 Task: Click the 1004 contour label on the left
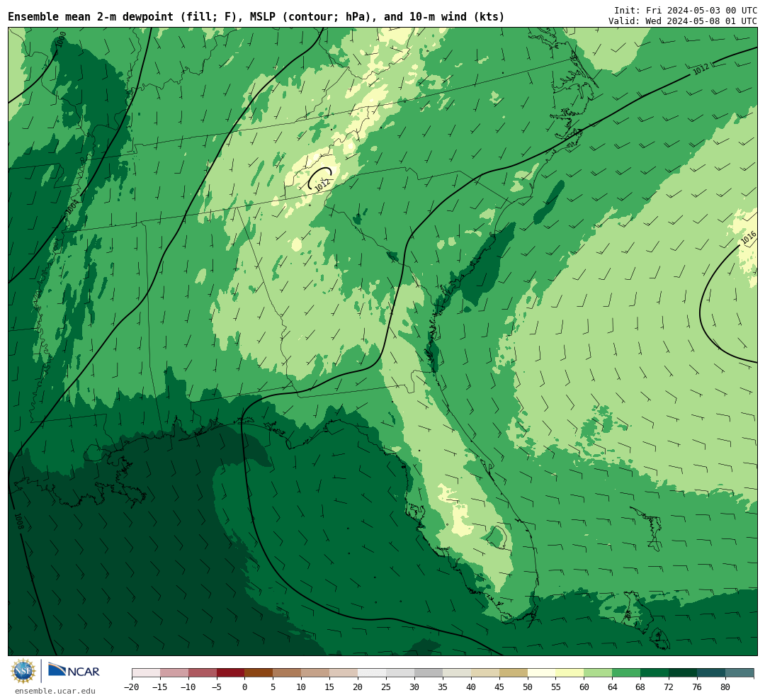72,207
